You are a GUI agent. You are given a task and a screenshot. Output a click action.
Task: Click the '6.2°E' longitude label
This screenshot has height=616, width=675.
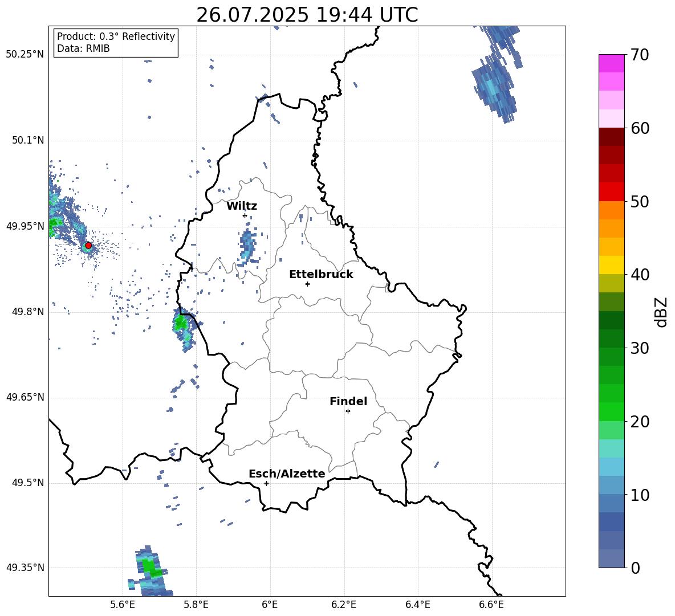pos(344,605)
